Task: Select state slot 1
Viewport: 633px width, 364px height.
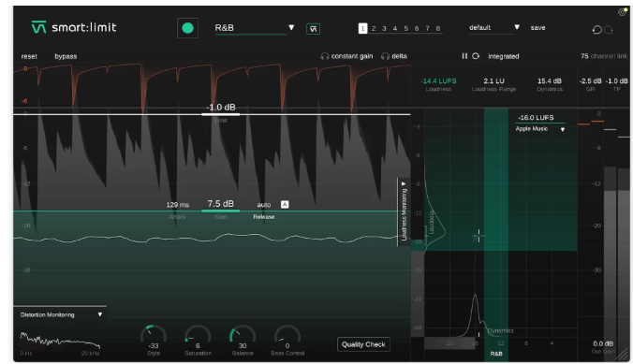Action: click(362, 28)
